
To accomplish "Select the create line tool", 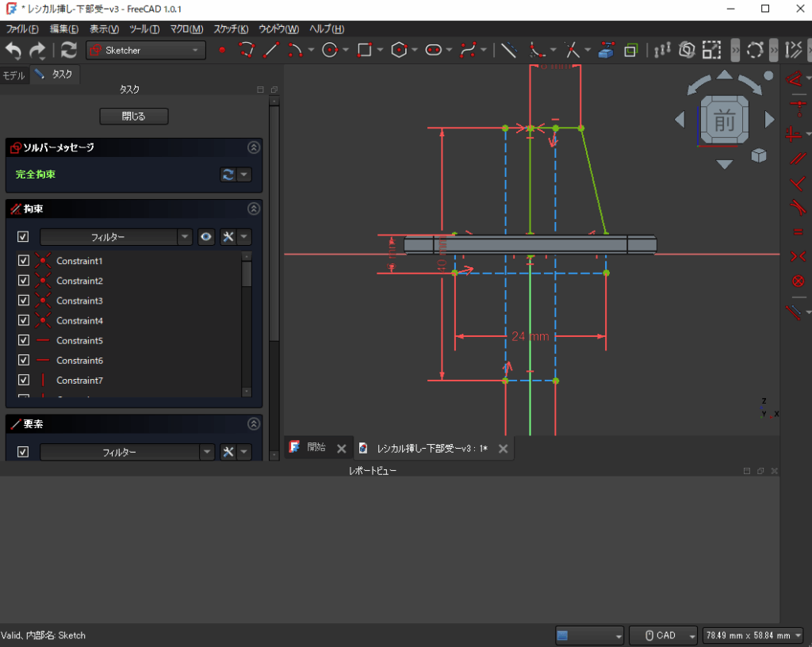I will pyautogui.click(x=271, y=50).
